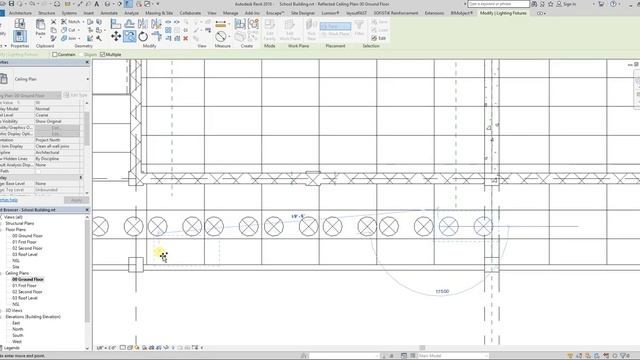Image resolution: width=640 pixels, height=360 pixels.
Task: Click the Offset tool icon
Action: click(x=129, y=24)
